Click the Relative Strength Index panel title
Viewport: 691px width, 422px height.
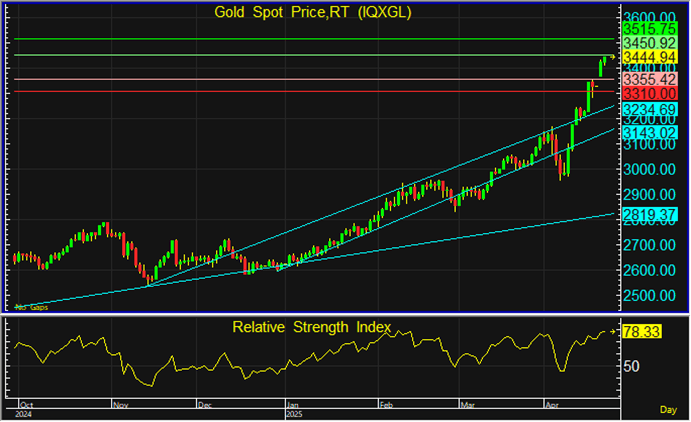click(311, 327)
